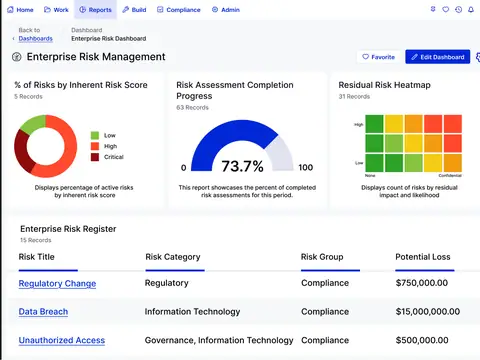Switch to the Compliance tab
480x360 pixels.
(179, 10)
